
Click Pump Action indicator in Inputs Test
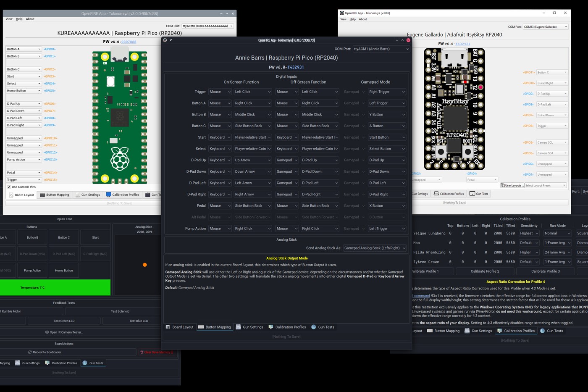(x=32, y=271)
